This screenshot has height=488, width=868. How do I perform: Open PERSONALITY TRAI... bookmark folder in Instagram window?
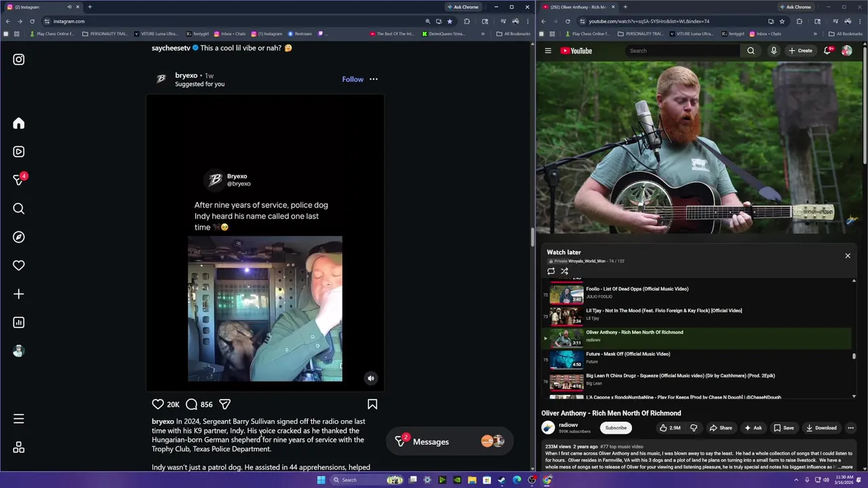pos(105,34)
